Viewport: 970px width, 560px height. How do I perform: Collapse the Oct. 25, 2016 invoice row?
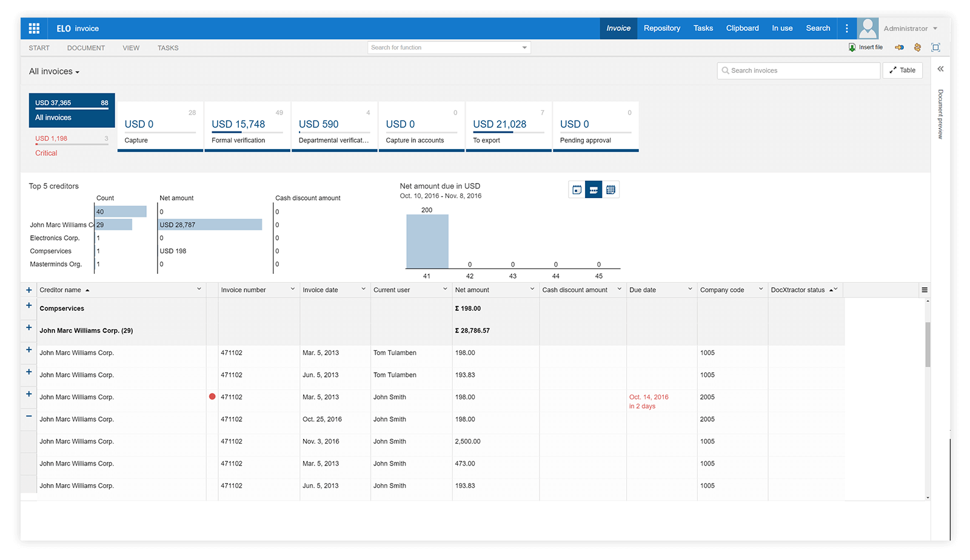pos(28,416)
